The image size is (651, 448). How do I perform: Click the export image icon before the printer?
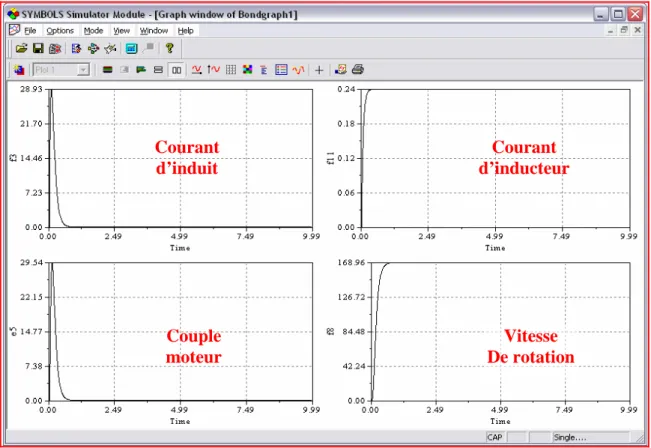(340, 69)
